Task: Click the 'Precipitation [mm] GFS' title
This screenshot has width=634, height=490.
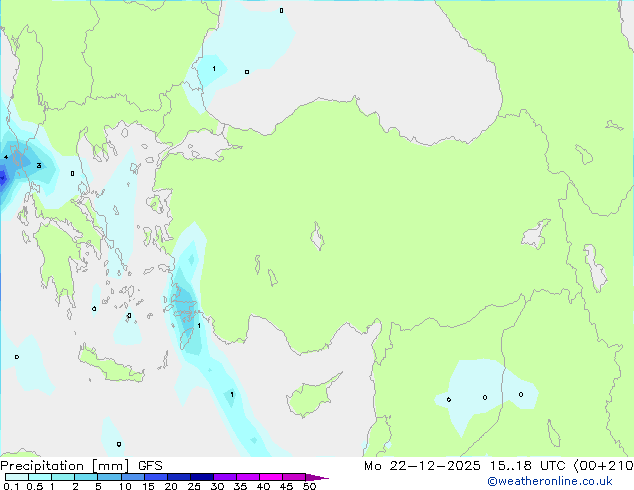Action: tap(81, 466)
